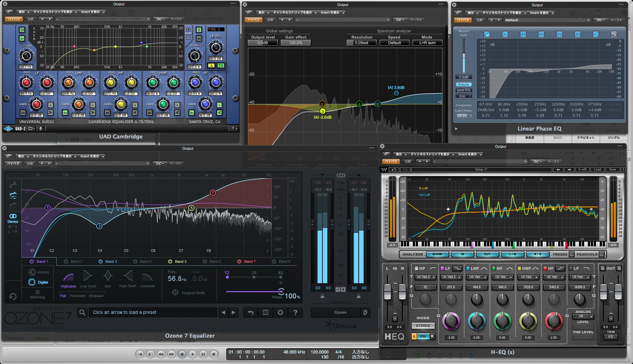Select the HF shelf shape icon in H-EQ
The height and width of the screenshot is (364, 633).
click(x=560, y=268)
